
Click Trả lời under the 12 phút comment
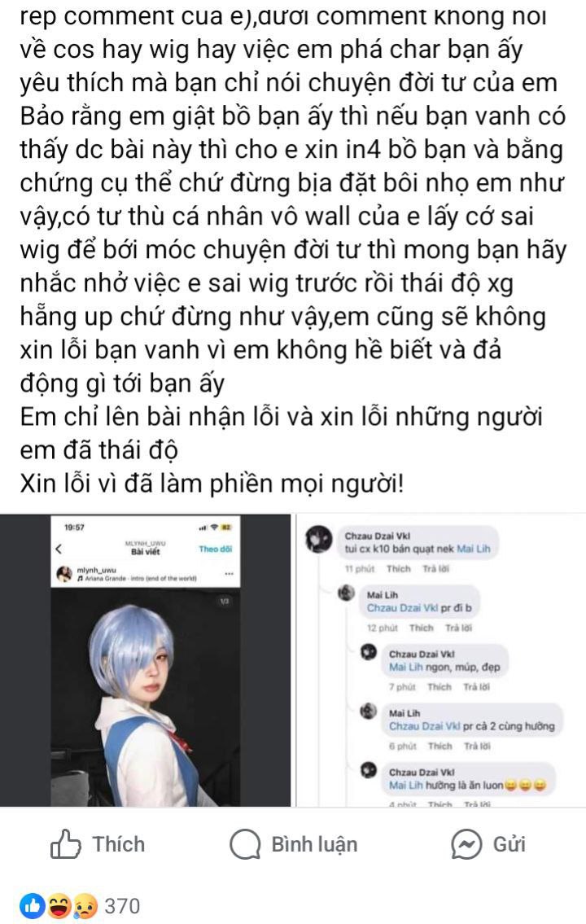click(x=458, y=628)
